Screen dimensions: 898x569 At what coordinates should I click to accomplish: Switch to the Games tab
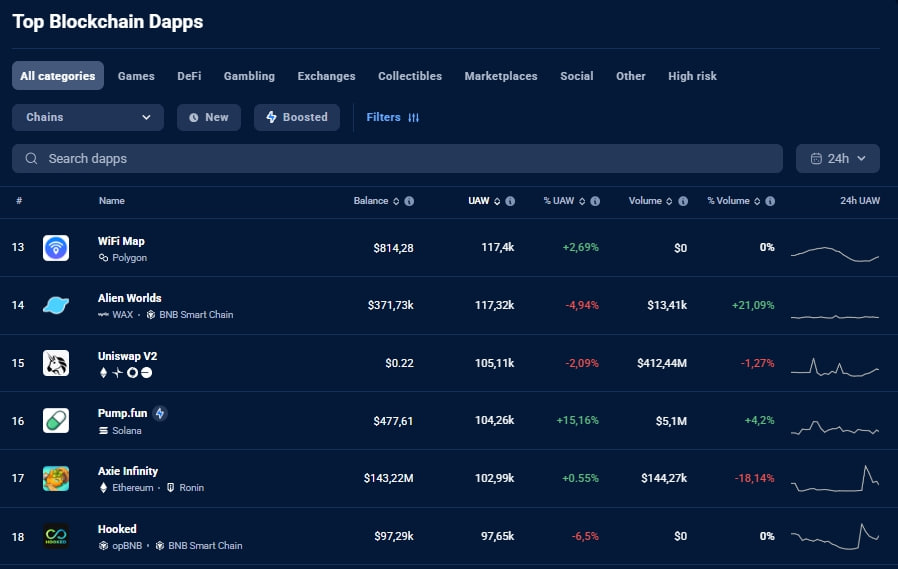(136, 76)
